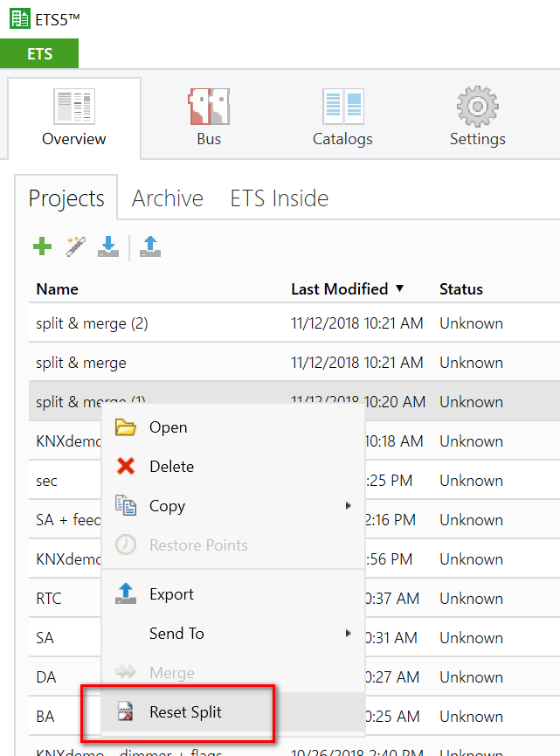Click the Reset Split document icon
The width and height of the screenshot is (560, 756).
tap(125, 711)
